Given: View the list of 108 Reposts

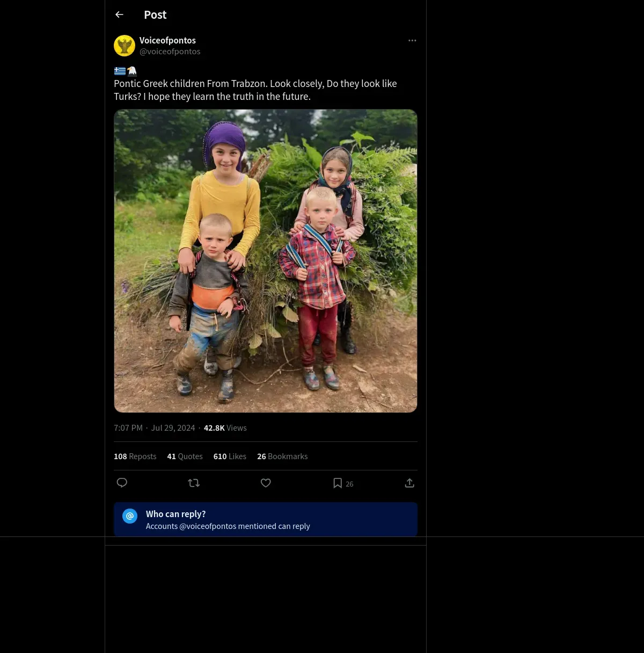Looking at the screenshot, I should click(x=135, y=456).
